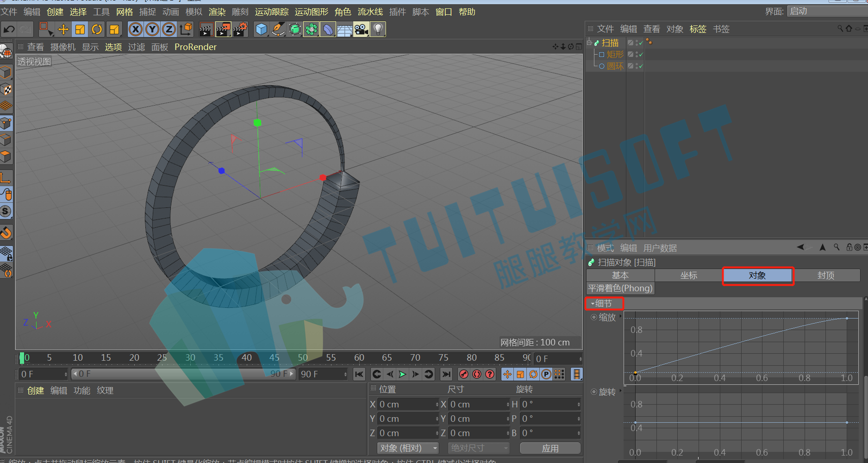Click the Undo arrow icon
Screen dimensions: 868x463
tap(9, 30)
